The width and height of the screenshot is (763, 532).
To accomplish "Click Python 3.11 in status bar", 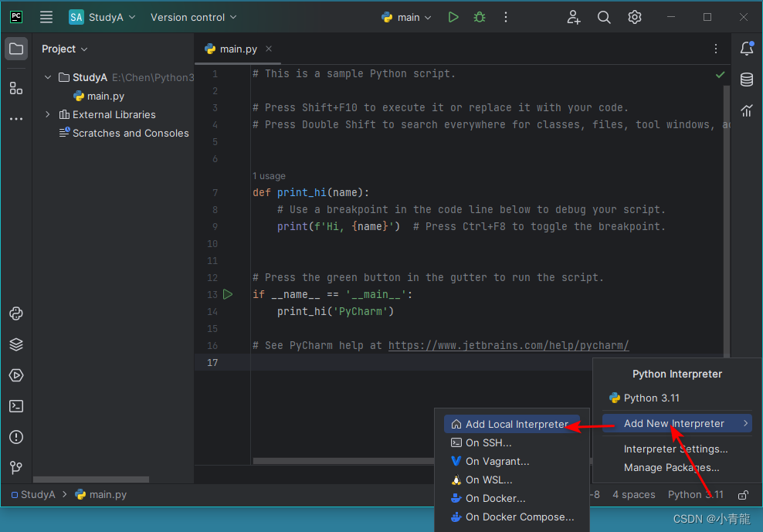I will coord(695,494).
